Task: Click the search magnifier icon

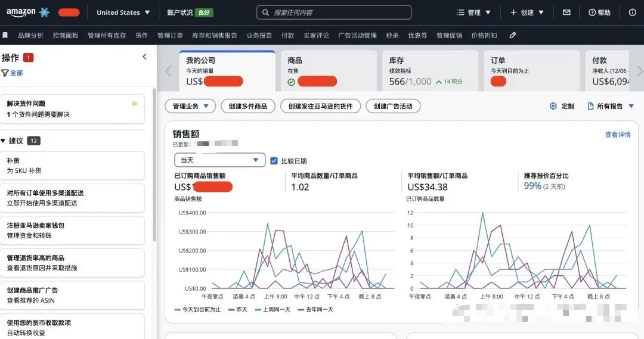Action: pyautogui.click(x=266, y=13)
